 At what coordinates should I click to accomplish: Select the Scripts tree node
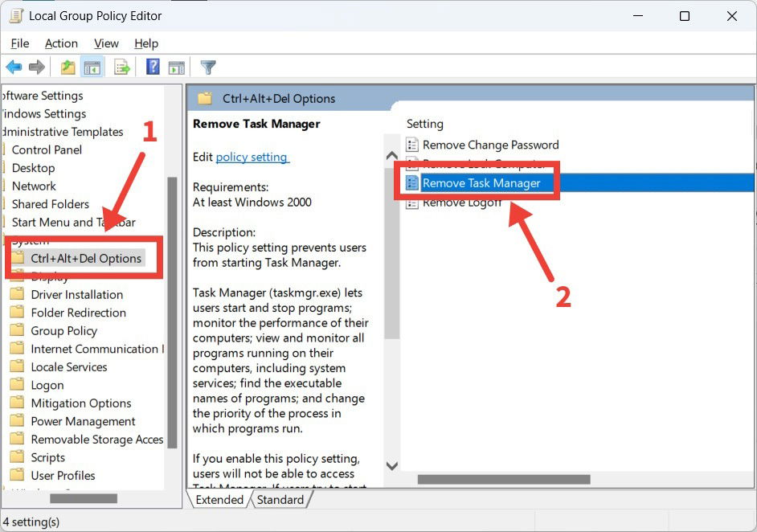coord(47,457)
